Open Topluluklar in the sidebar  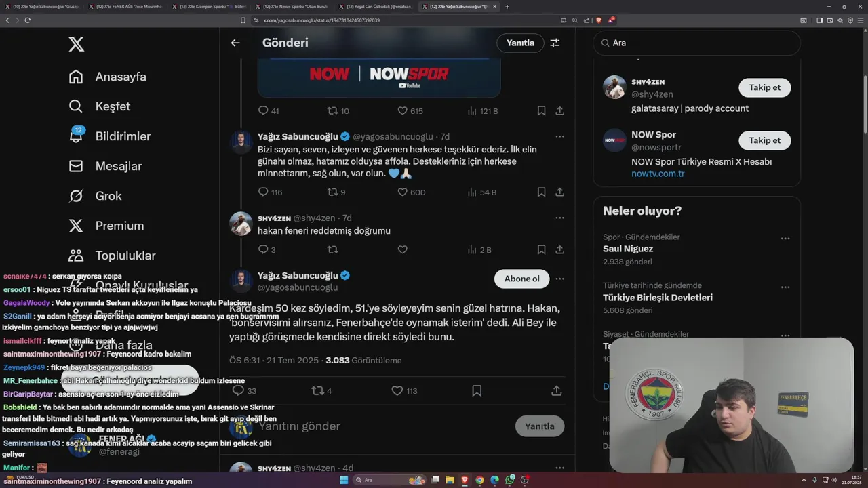click(x=112, y=256)
